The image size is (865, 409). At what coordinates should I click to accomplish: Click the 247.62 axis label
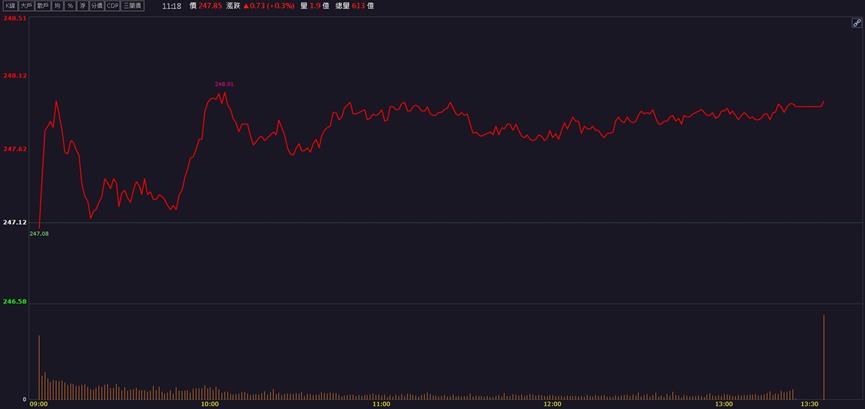coord(15,149)
